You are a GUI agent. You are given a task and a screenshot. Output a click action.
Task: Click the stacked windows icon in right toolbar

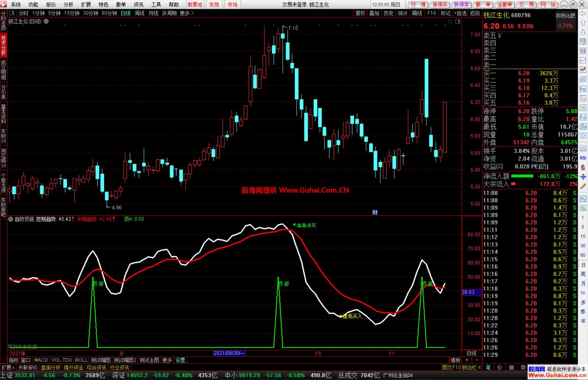[x=583, y=80]
